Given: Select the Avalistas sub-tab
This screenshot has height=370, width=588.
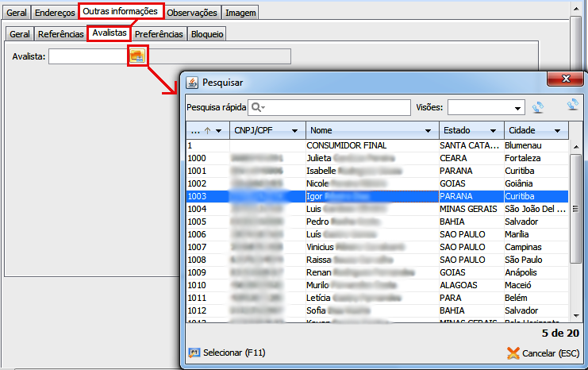Looking at the screenshot, I should pos(110,33).
